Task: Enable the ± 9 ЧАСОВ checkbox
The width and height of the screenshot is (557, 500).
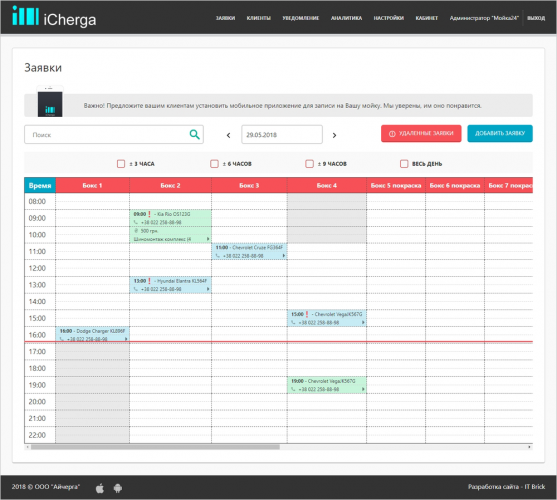Action: 309,164
